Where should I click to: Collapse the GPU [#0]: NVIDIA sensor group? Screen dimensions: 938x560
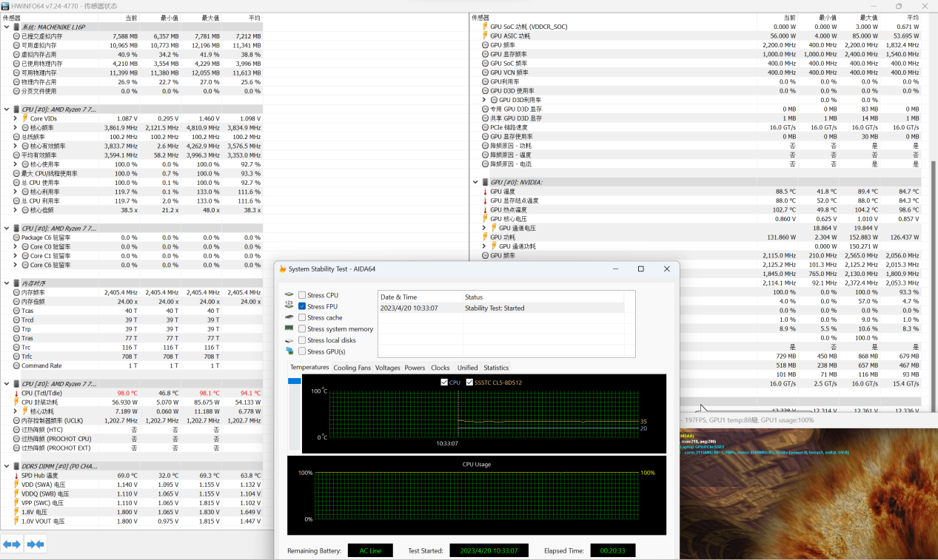[x=475, y=182]
